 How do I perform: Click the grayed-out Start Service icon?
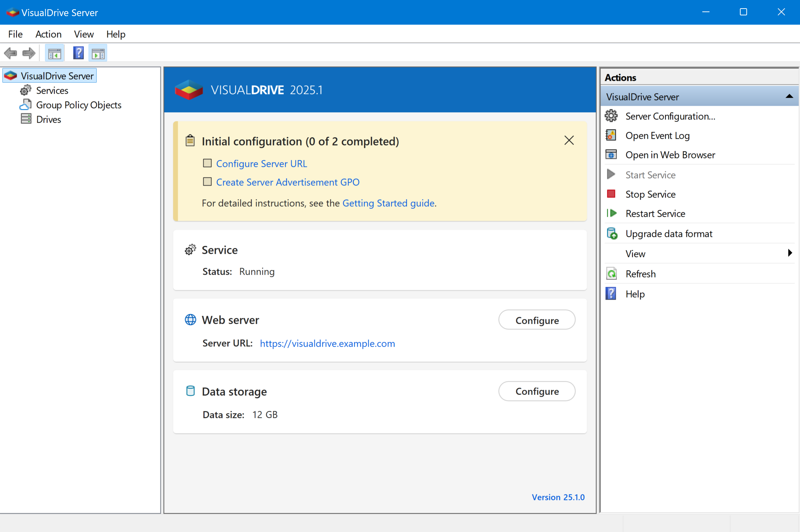coord(611,174)
